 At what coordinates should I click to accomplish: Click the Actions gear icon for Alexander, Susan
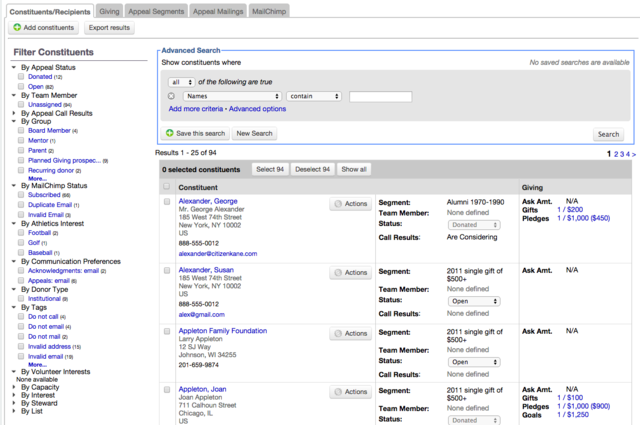click(338, 273)
